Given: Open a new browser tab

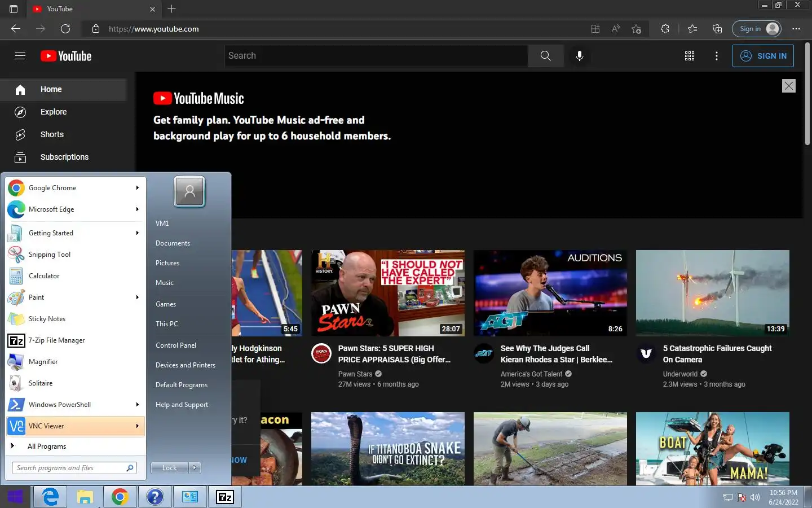Looking at the screenshot, I should [172, 9].
